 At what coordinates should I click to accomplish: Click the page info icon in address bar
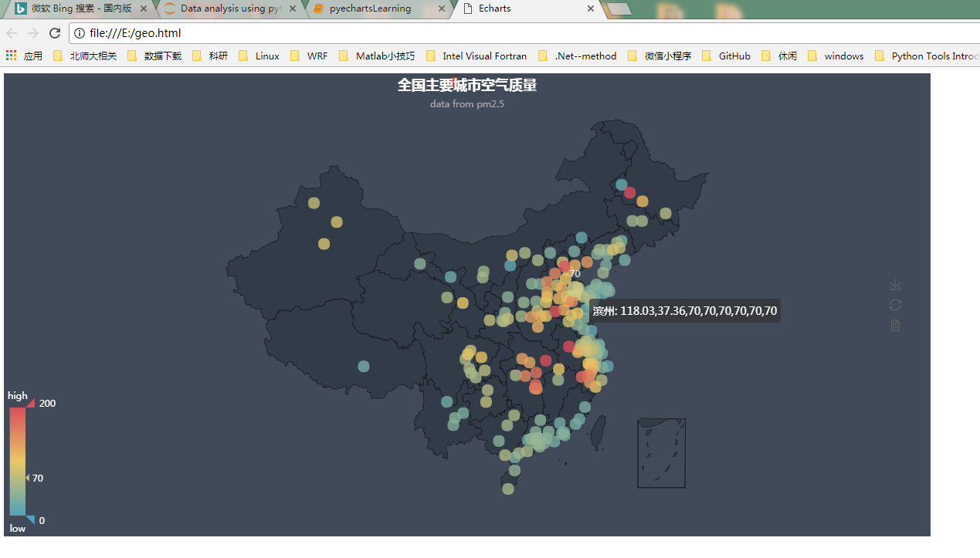pyautogui.click(x=78, y=33)
